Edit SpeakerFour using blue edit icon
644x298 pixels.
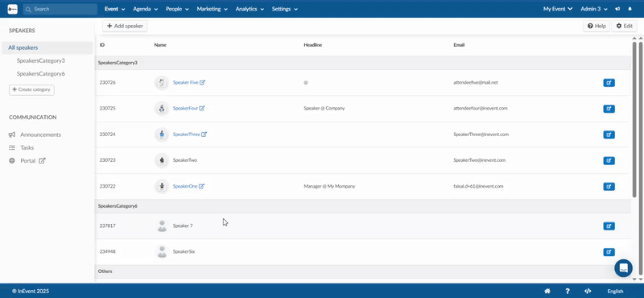pyautogui.click(x=609, y=109)
